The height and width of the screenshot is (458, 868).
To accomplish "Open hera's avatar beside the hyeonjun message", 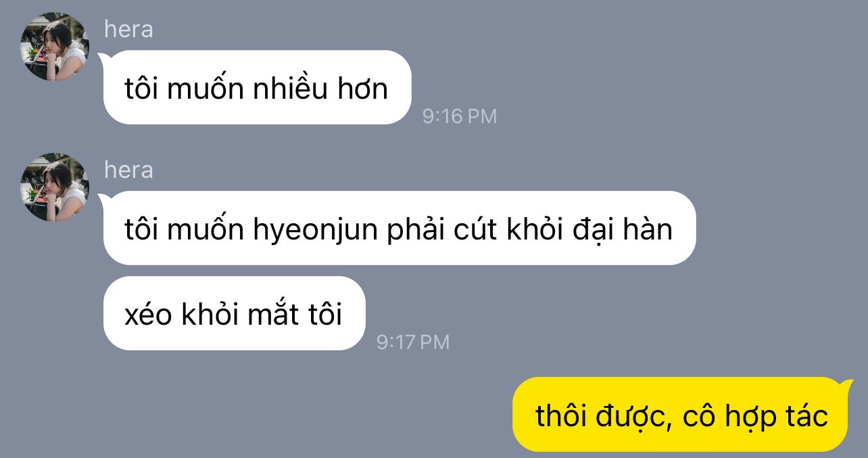I will click(x=55, y=187).
